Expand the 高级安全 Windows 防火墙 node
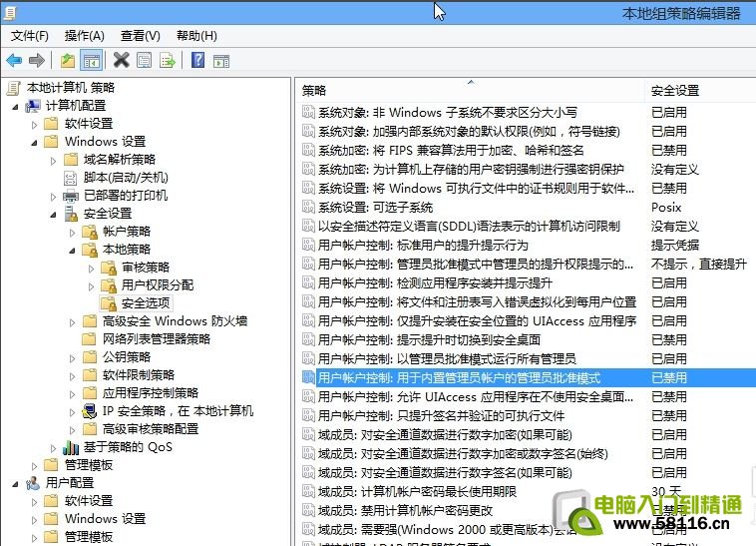The height and width of the screenshot is (546, 756). (73, 321)
